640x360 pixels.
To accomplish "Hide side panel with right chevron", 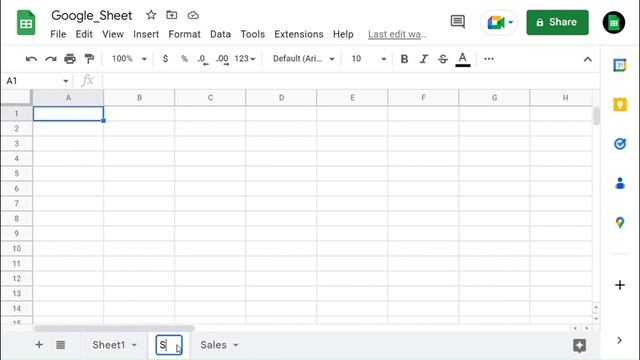I will tap(619, 340).
